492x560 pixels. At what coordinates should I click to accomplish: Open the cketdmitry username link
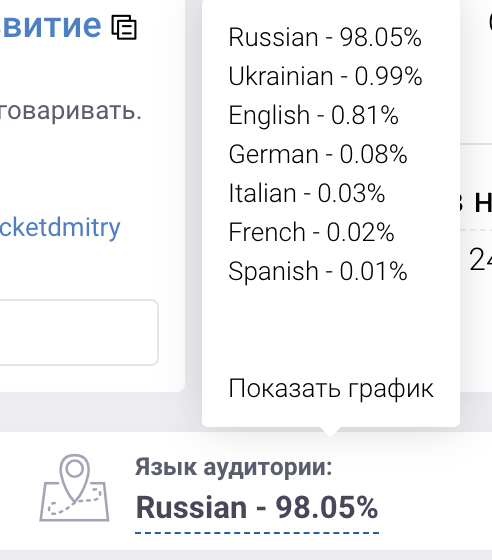coord(60,228)
